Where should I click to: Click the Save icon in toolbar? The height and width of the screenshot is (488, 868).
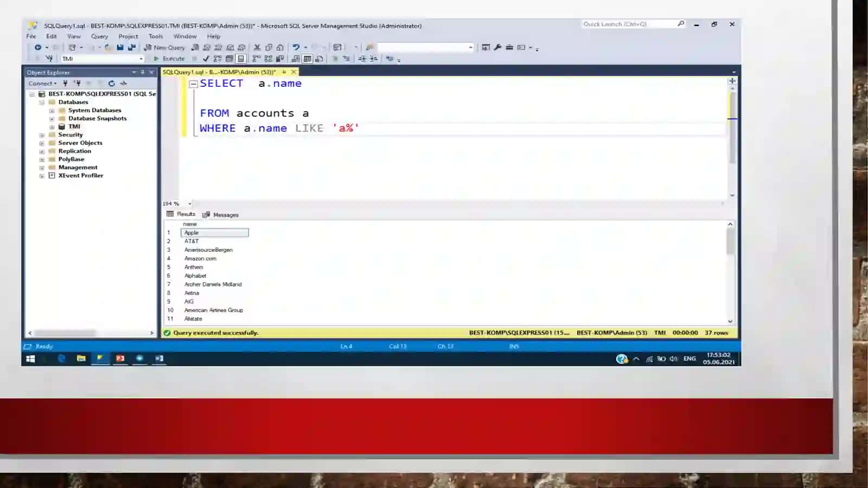pyautogui.click(x=120, y=48)
